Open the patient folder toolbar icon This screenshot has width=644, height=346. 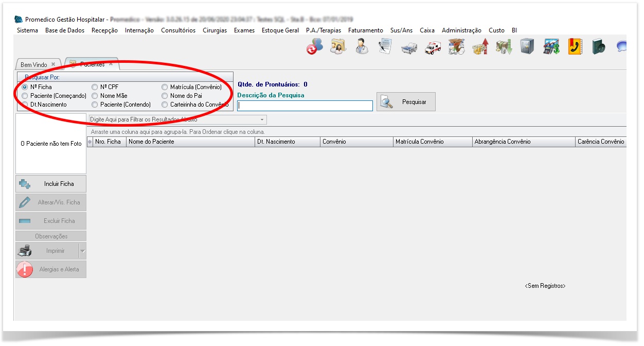338,47
